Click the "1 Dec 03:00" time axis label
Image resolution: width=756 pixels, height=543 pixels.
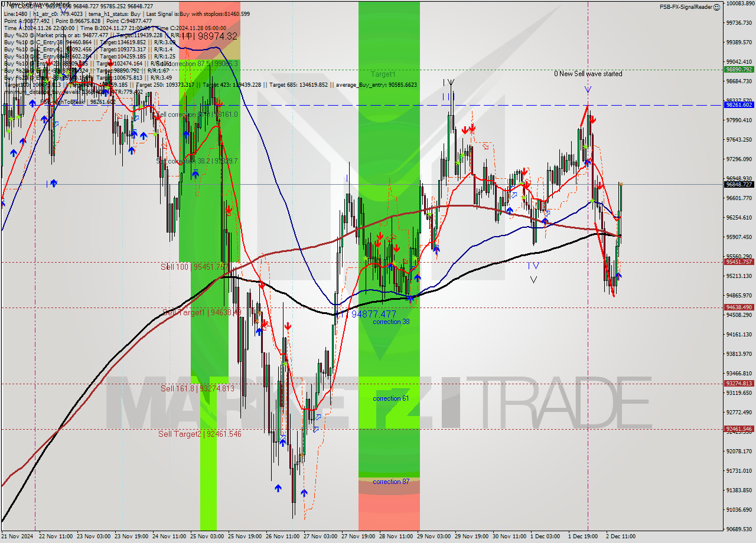pos(546,537)
